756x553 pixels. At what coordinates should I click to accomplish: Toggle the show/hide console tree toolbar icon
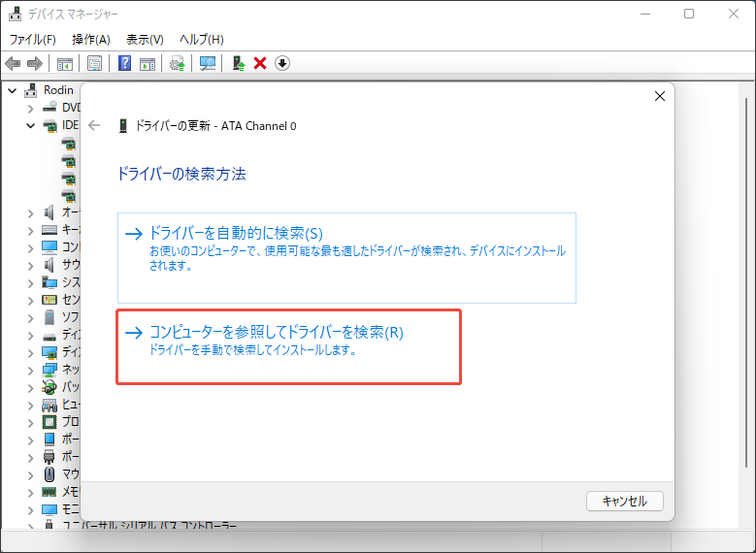[65, 63]
